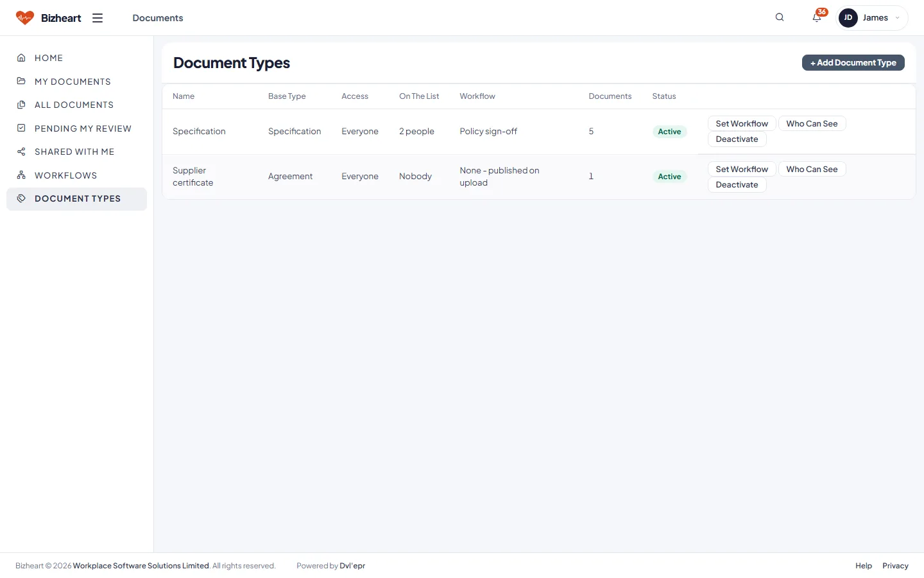
Task: Click the Document Types page heading
Action: pyautogui.click(x=232, y=63)
